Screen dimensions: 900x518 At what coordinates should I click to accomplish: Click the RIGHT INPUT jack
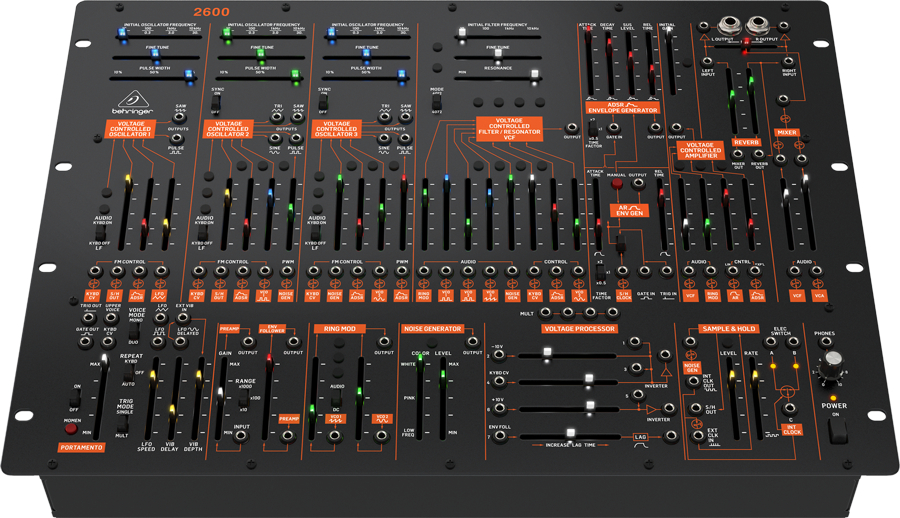coord(789,61)
